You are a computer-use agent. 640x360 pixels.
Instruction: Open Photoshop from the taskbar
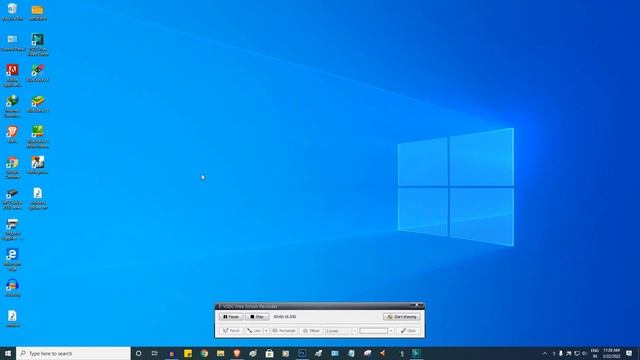(302, 353)
